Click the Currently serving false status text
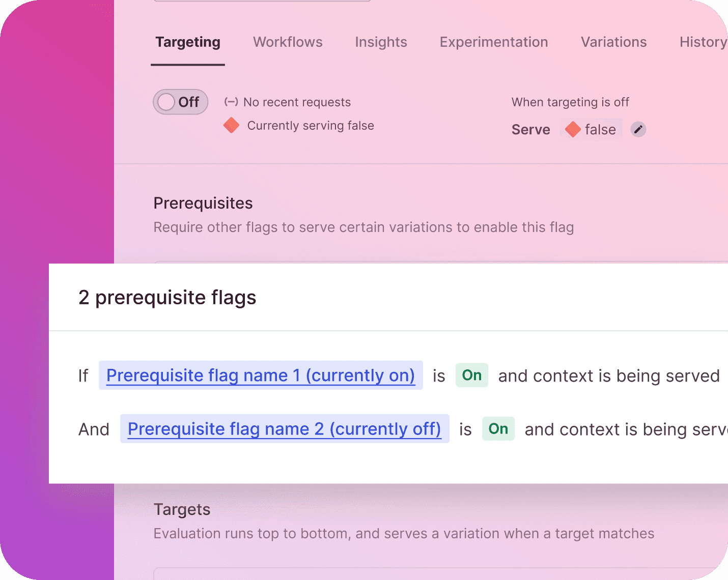Screen dimensions: 728x580 tap(311, 126)
